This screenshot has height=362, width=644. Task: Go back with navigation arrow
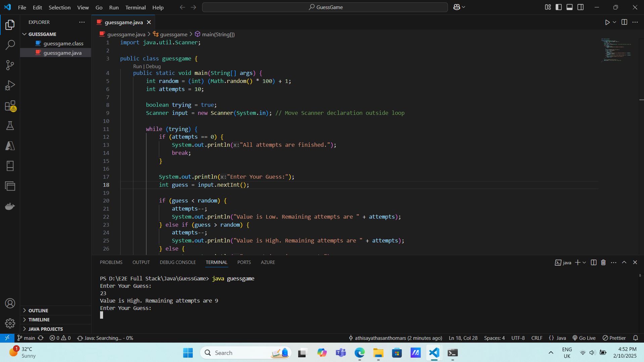[182, 7]
